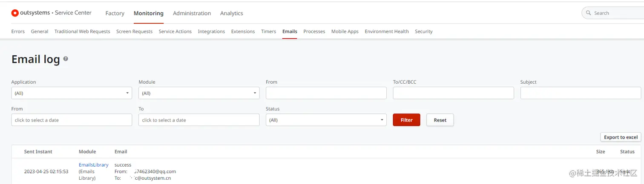Open the Factory menu
This screenshot has width=644, height=184.
tap(115, 13)
